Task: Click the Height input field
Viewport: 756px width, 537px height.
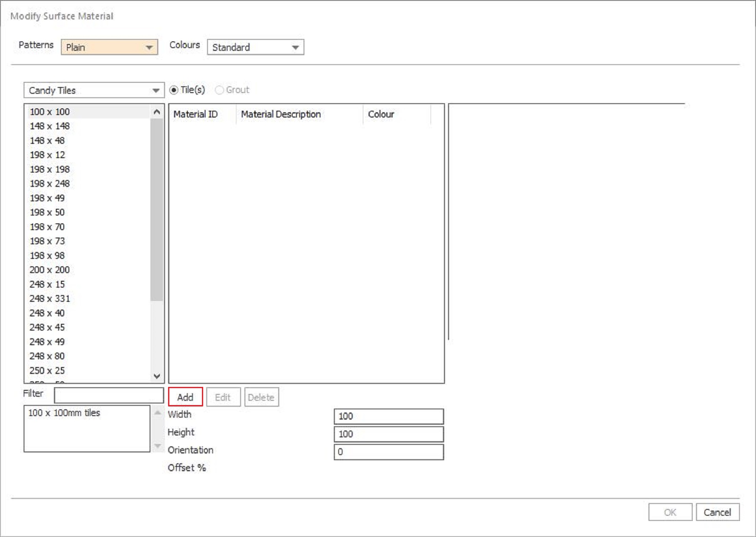Action: click(389, 434)
